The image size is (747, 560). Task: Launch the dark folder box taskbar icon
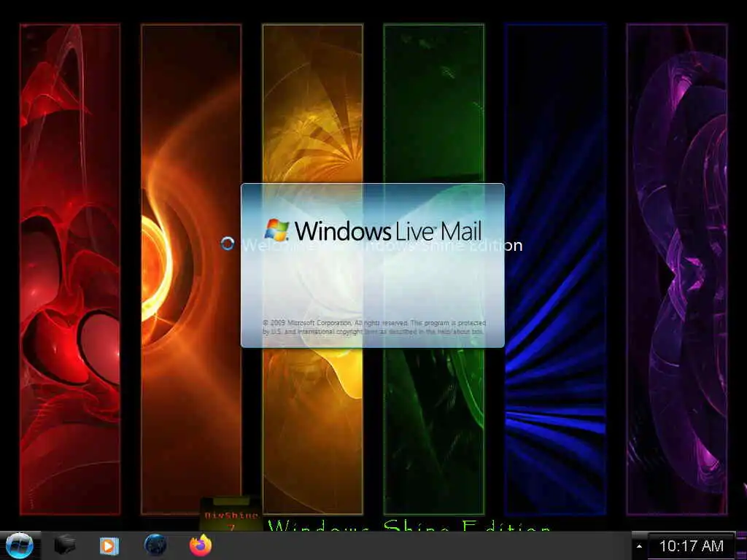tap(65, 545)
